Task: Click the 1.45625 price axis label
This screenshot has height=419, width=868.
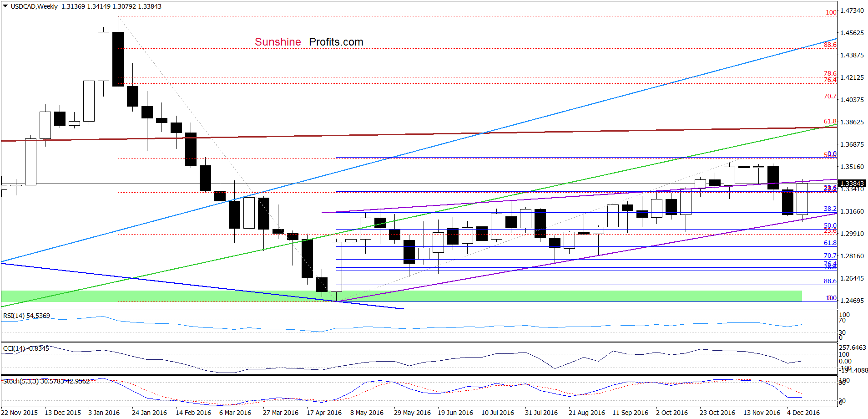Action: point(852,33)
